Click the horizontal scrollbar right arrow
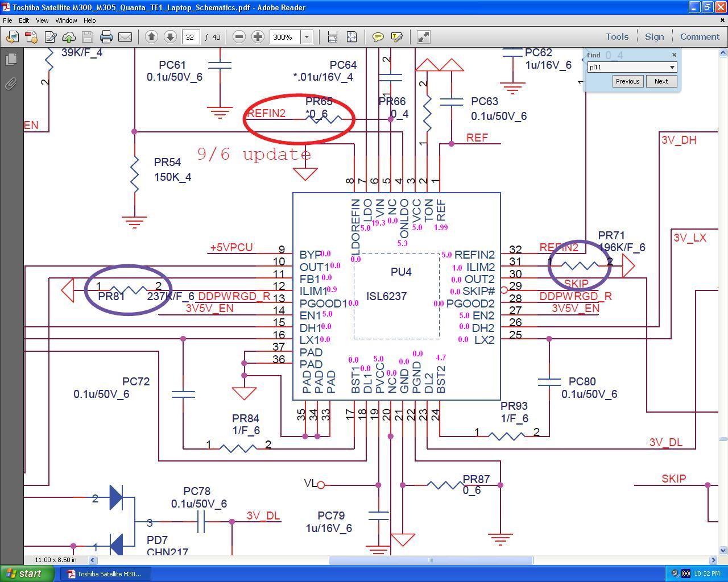This screenshot has height=582, width=728. (x=714, y=560)
